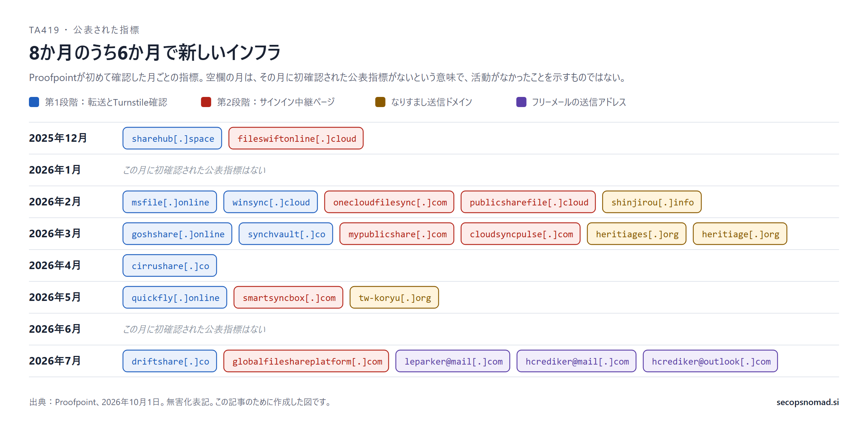
Task: Click leparker@mail[.]com address chip
Action: 453,361
